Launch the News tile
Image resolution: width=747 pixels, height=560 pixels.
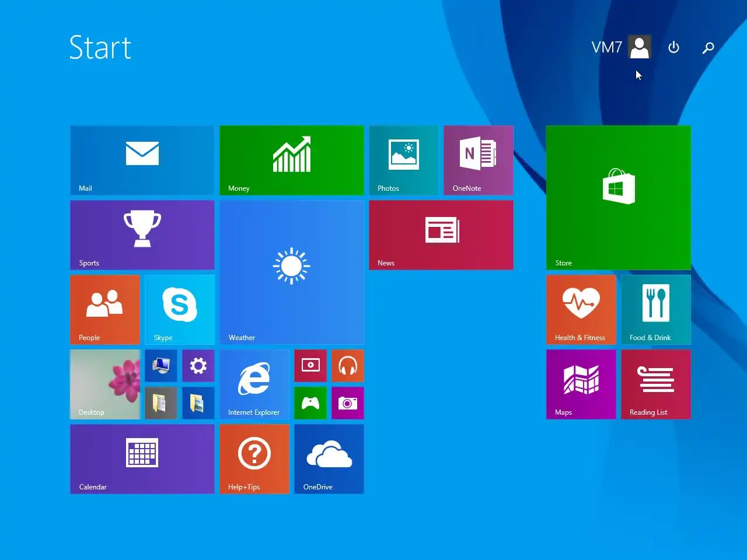pos(441,235)
